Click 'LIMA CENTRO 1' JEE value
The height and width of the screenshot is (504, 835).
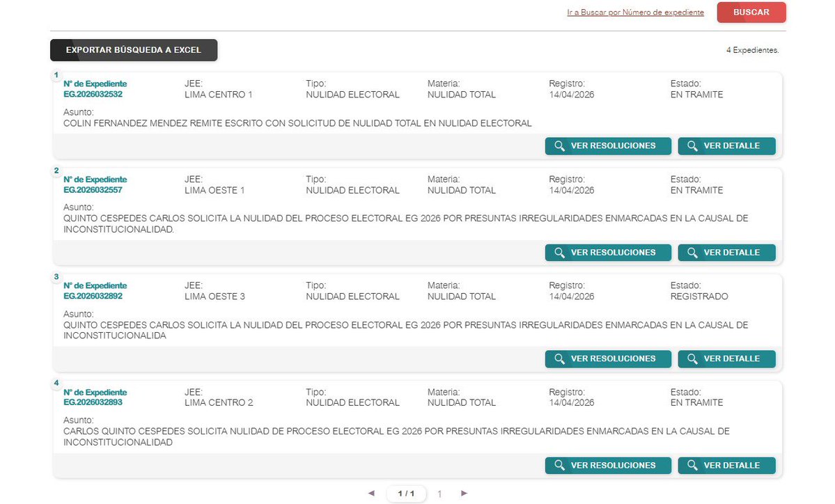click(219, 95)
